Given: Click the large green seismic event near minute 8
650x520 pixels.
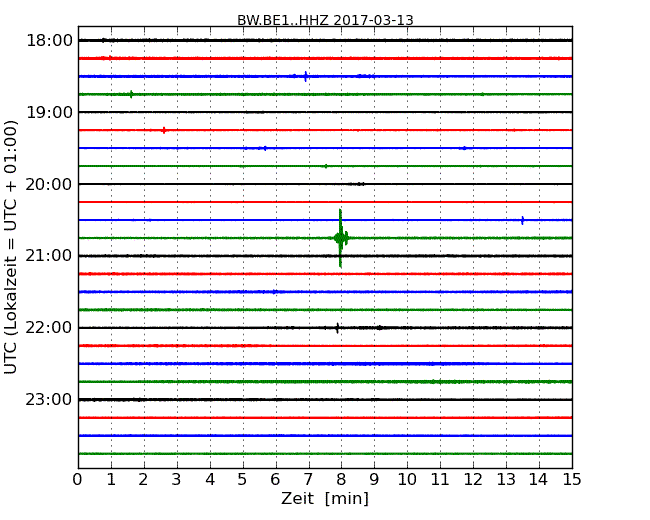Looking at the screenshot, I should pyautogui.click(x=341, y=238).
